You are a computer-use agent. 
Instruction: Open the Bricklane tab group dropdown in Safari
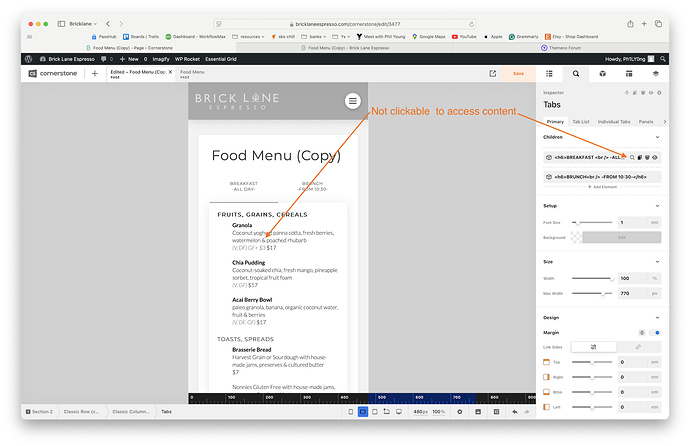tap(83, 24)
